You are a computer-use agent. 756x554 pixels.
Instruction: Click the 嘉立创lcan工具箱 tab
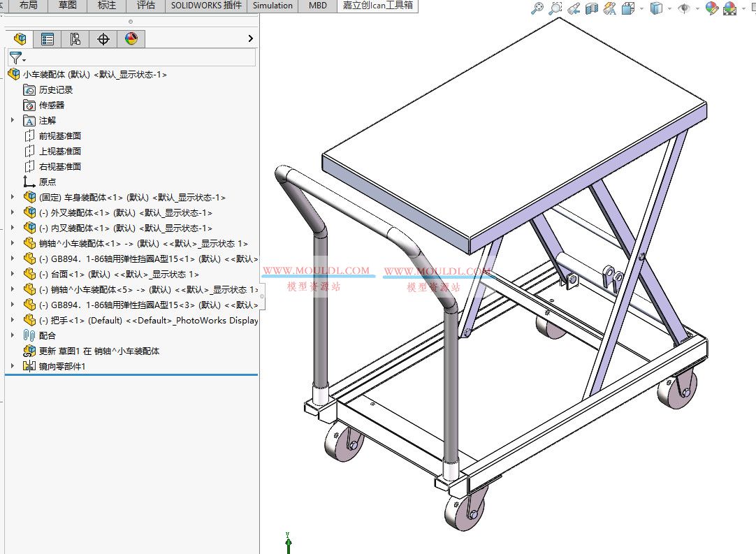click(x=378, y=6)
